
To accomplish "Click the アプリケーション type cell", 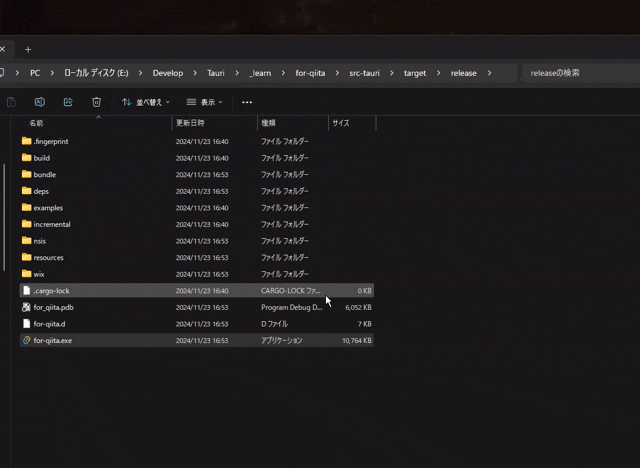I will pyautogui.click(x=282, y=340).
